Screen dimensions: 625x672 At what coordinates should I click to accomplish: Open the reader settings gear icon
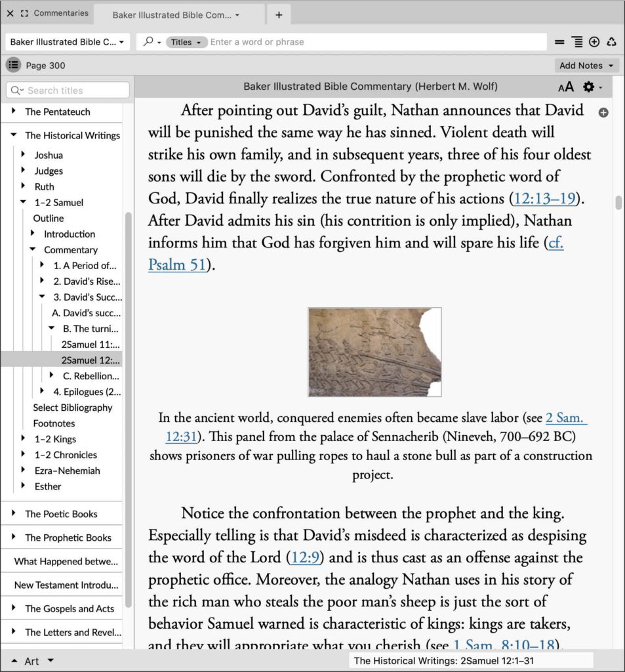(x=588, y=87)
